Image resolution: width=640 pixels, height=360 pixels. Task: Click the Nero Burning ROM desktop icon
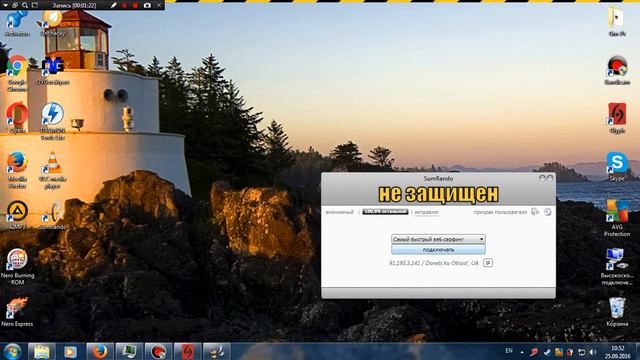(17, 267)
